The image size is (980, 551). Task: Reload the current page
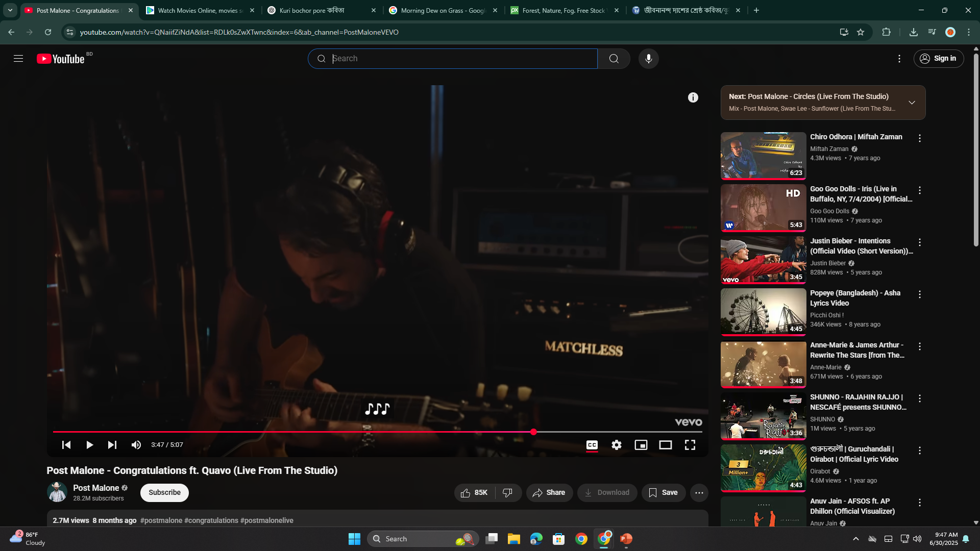coord(48,32)
